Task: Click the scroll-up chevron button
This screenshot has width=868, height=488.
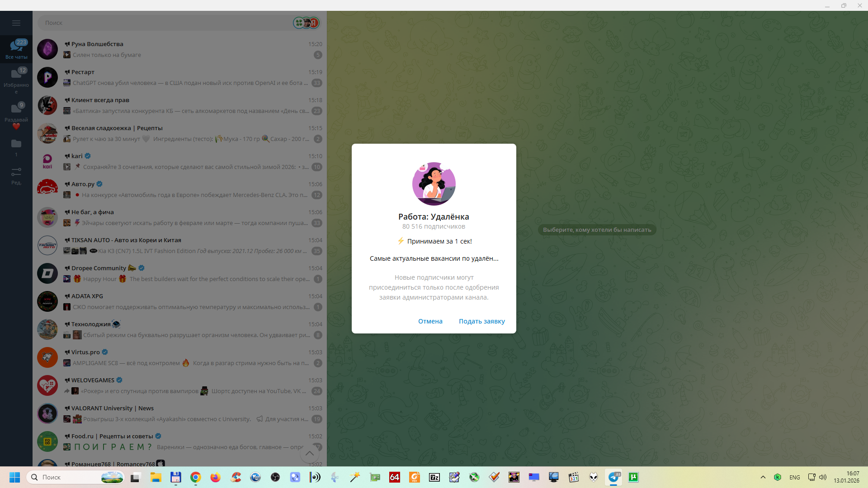Action: pyautogui.click(x=310, y=453)
